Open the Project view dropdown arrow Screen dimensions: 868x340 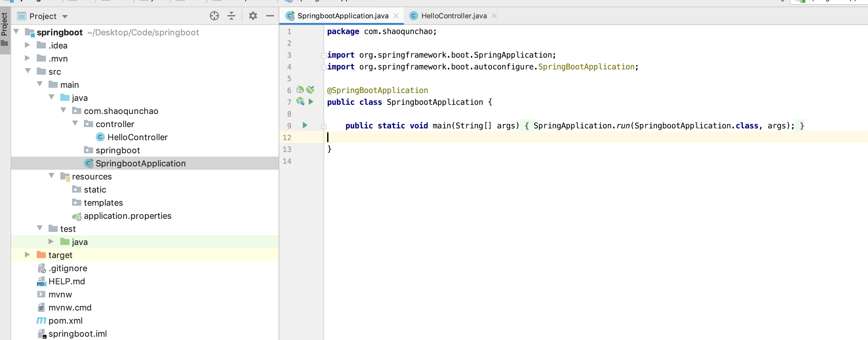point(65,16)
